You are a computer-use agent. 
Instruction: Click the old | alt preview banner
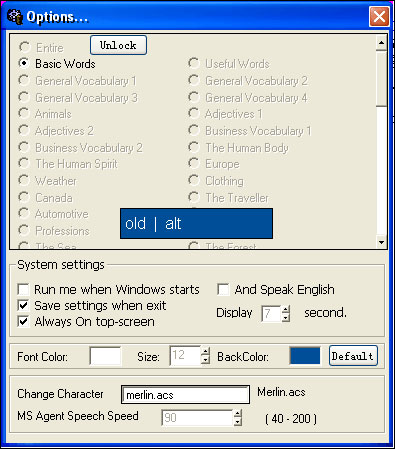(x=196, y=223)
